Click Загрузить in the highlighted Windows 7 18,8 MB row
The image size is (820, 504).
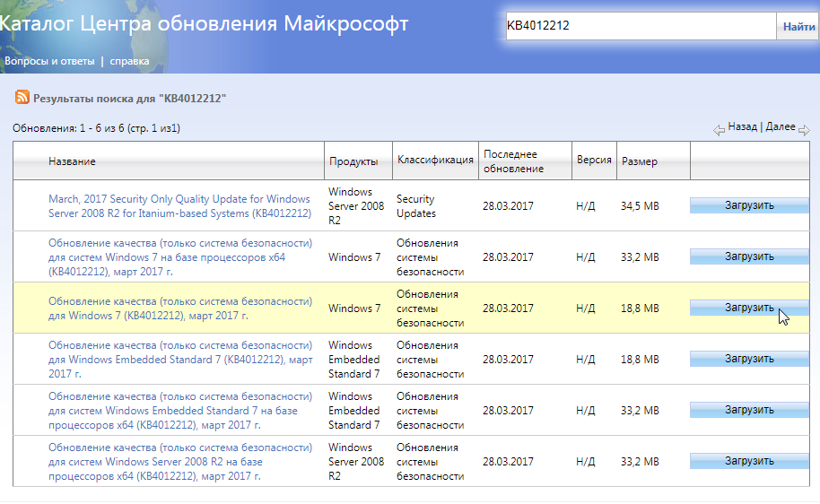(749, 308)
